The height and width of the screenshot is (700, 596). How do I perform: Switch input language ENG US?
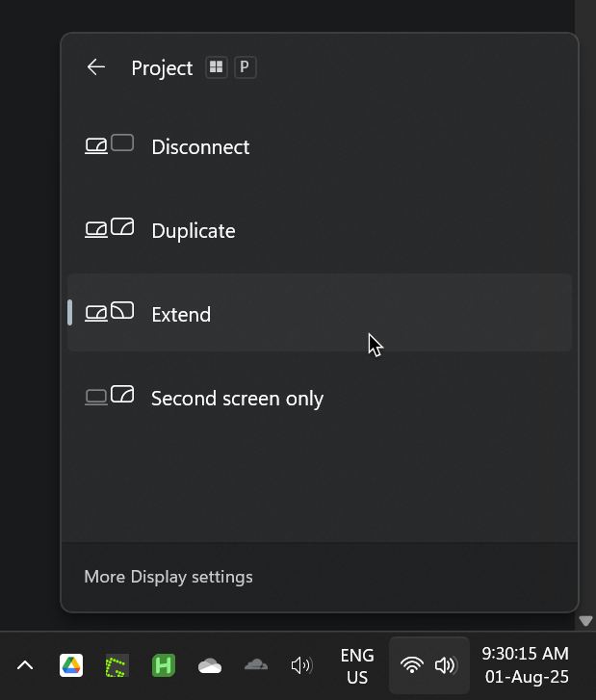357,666
